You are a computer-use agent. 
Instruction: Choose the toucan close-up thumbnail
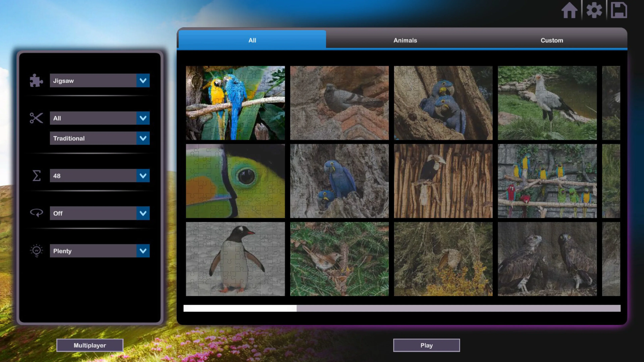(x=235, y=181)
